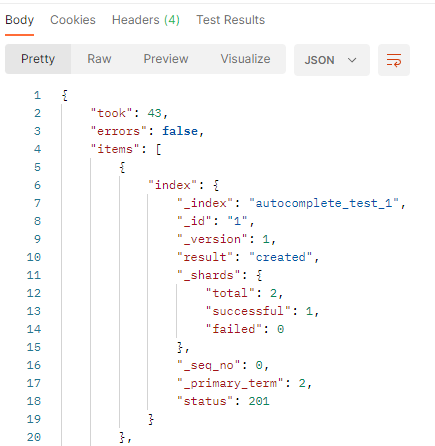
Task: Click the "total" key
Action: 230,293
